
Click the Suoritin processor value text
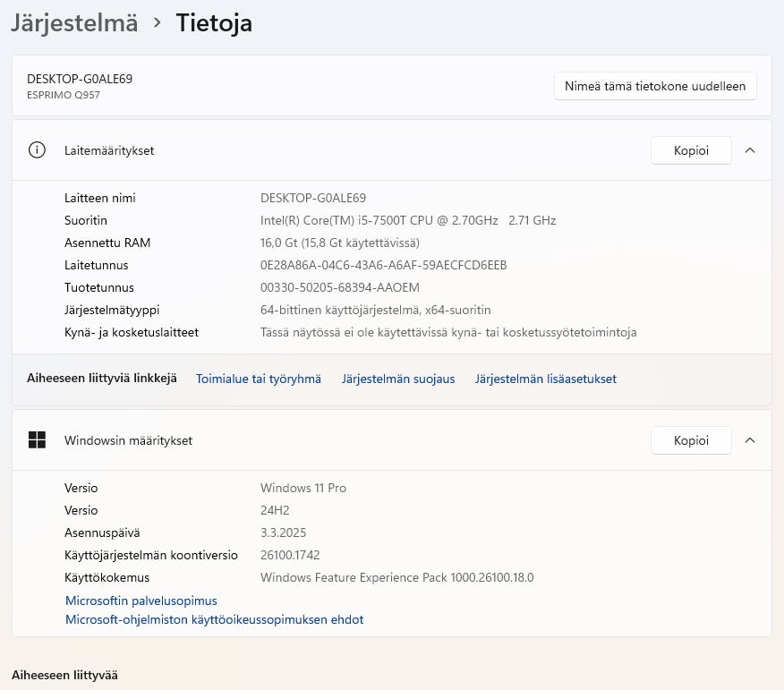[x=408, y=220]
